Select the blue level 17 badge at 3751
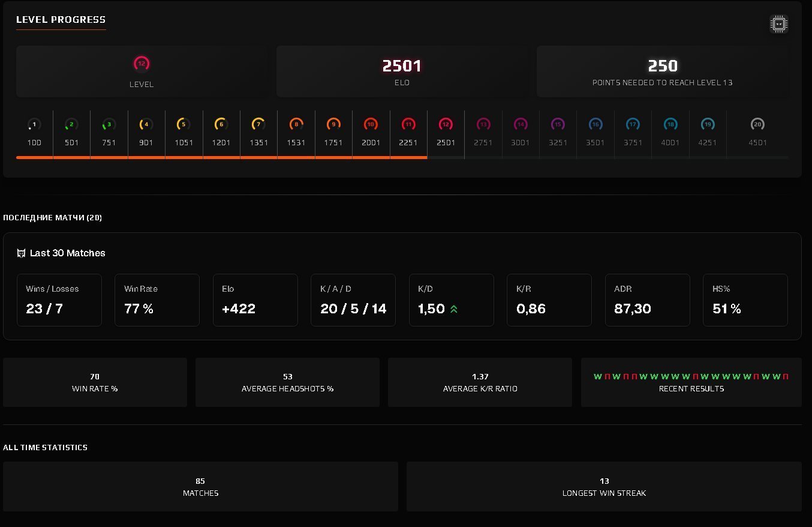 (x=633, y=124)
